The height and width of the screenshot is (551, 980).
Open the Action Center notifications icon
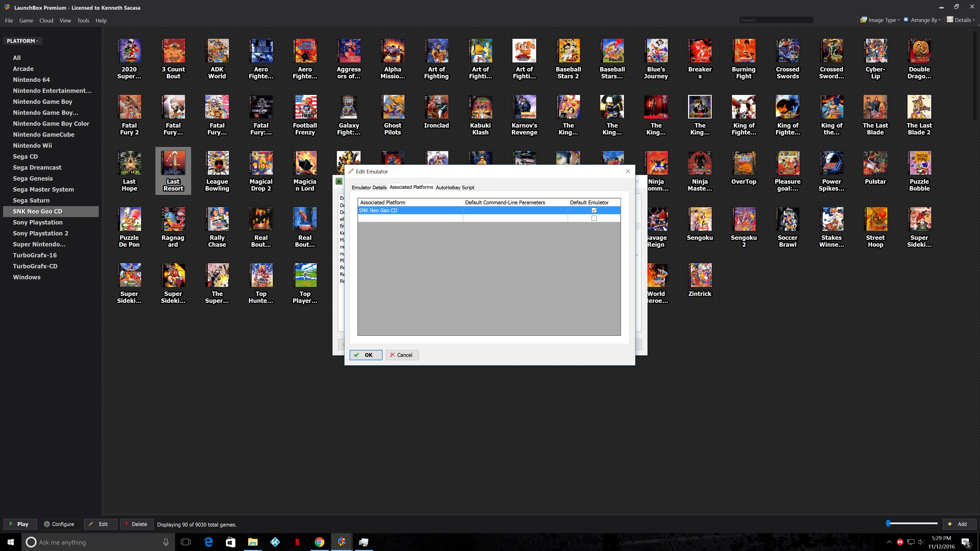tap(965, 542)
